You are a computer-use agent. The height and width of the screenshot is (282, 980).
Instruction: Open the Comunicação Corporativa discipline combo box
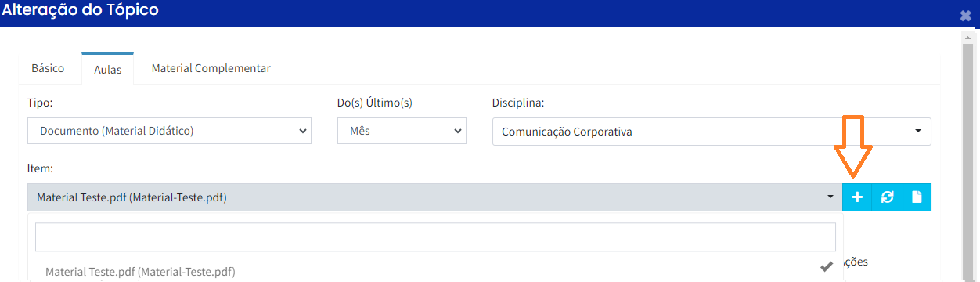(712, 132)
